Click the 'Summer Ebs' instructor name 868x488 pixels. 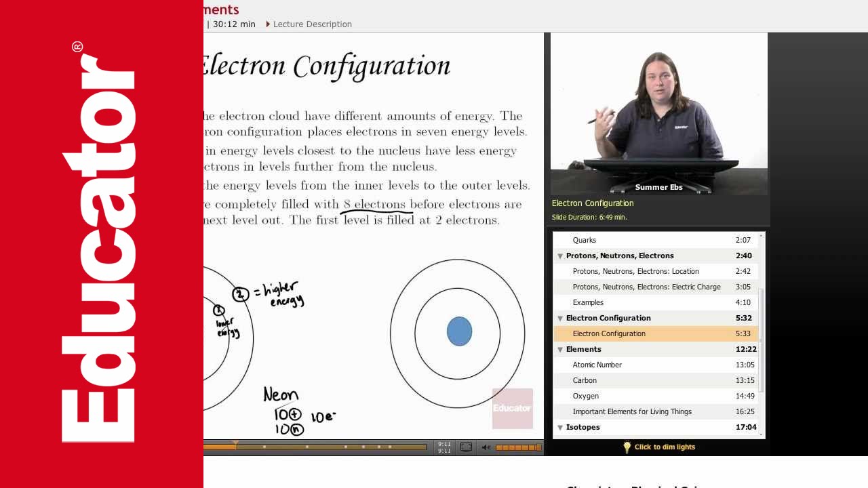click(658, 187)
